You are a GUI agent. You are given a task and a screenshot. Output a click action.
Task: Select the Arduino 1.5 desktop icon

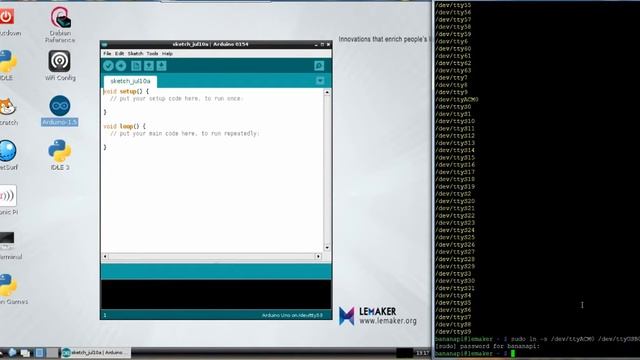click(60, 111)
